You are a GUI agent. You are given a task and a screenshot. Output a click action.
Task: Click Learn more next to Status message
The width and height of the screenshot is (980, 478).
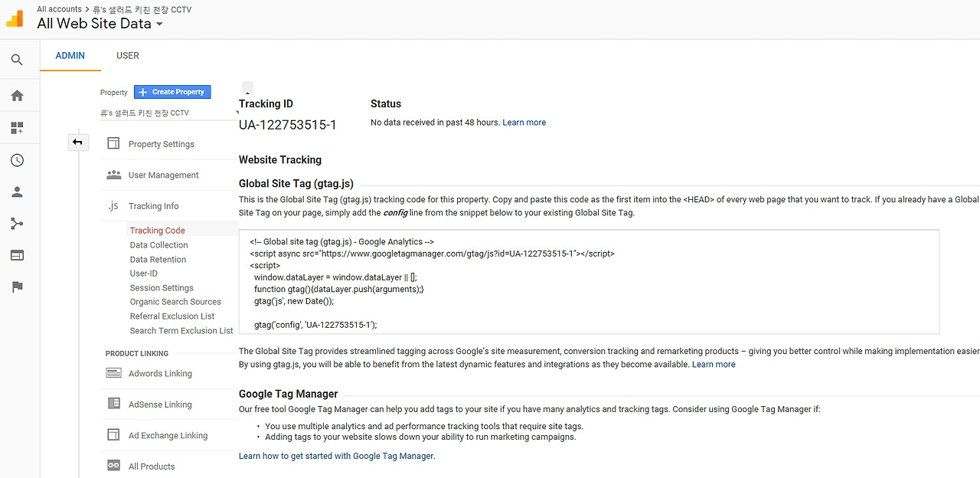(x=524, y=123)
